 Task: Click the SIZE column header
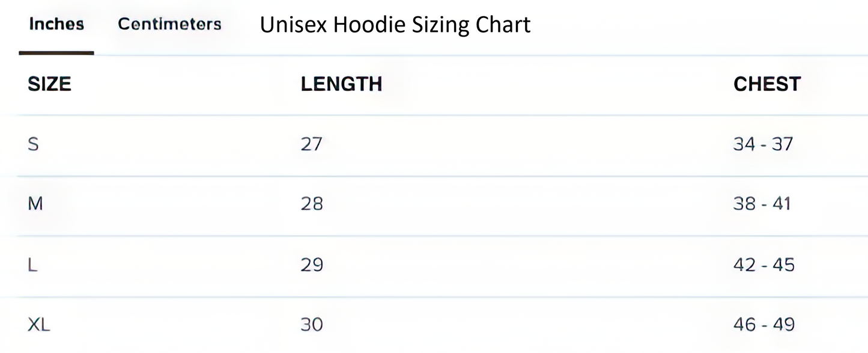tap(49, 84)
